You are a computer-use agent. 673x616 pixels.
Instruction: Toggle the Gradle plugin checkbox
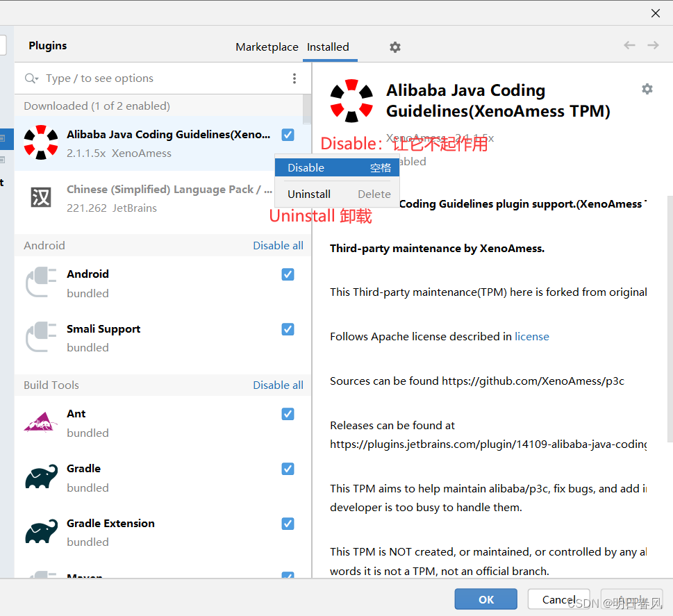point(288,469)
